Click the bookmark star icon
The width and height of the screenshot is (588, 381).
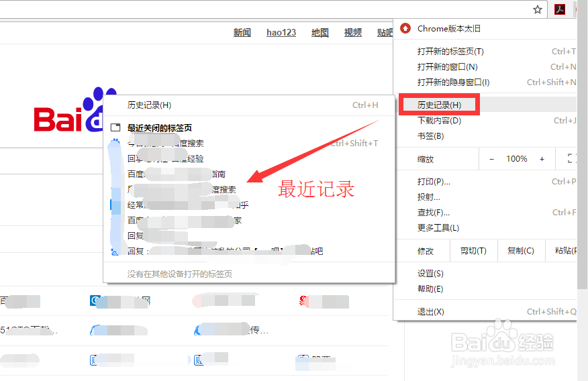click(x=538, y=10)
